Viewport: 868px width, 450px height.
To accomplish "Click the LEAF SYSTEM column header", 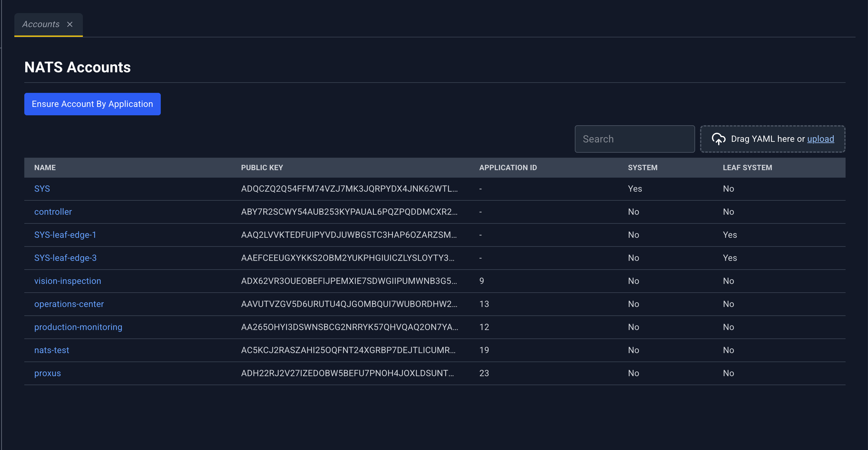I will (747, 168).
